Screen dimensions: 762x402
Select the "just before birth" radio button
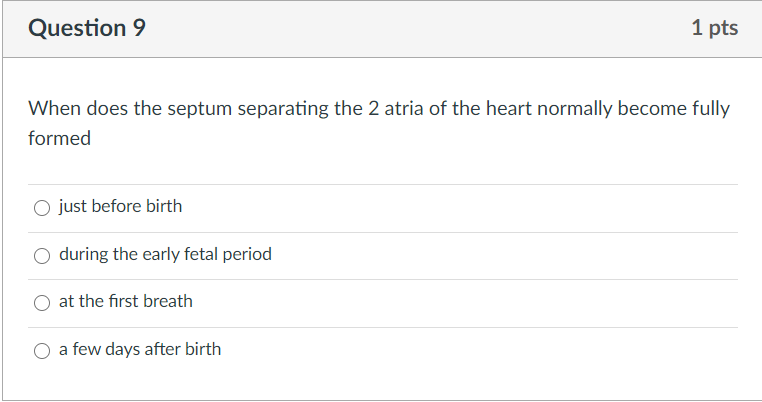coord(42,208)
